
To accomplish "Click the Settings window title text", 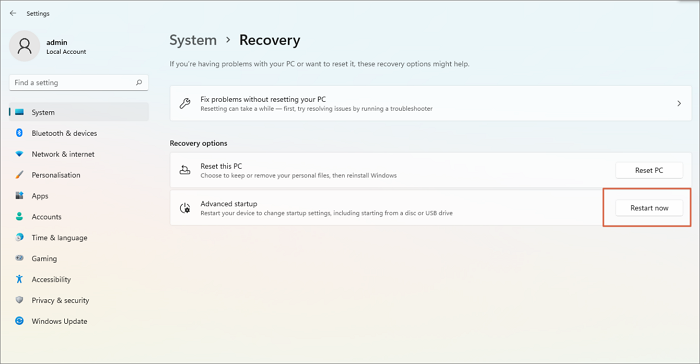I will point(38,13).
